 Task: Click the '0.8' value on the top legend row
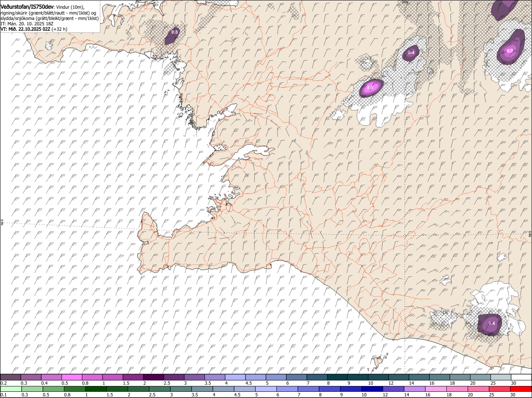coord(85,383)
